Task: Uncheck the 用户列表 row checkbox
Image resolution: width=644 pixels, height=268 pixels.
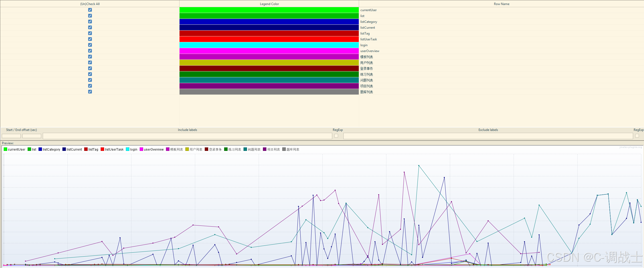Action: [x=90, y=62]
